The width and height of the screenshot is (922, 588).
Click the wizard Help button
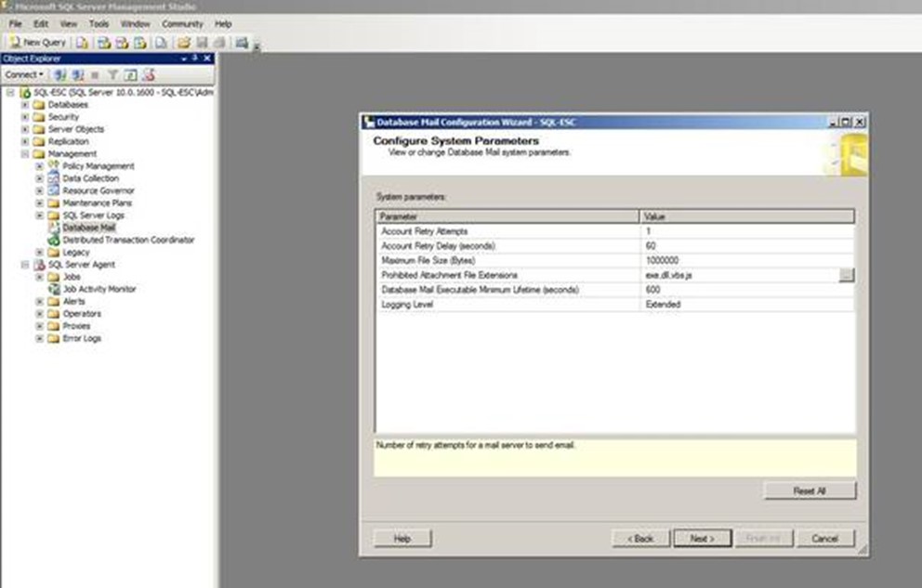click(402, 539)
